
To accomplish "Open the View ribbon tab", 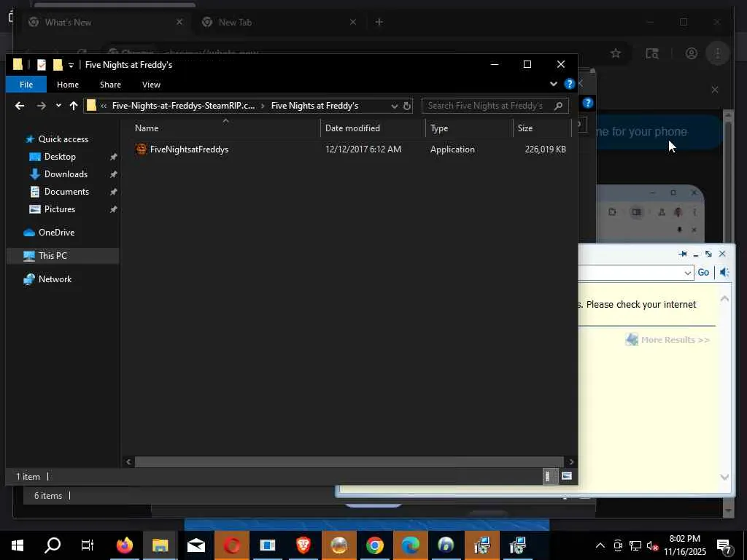I will coord(151,85).
